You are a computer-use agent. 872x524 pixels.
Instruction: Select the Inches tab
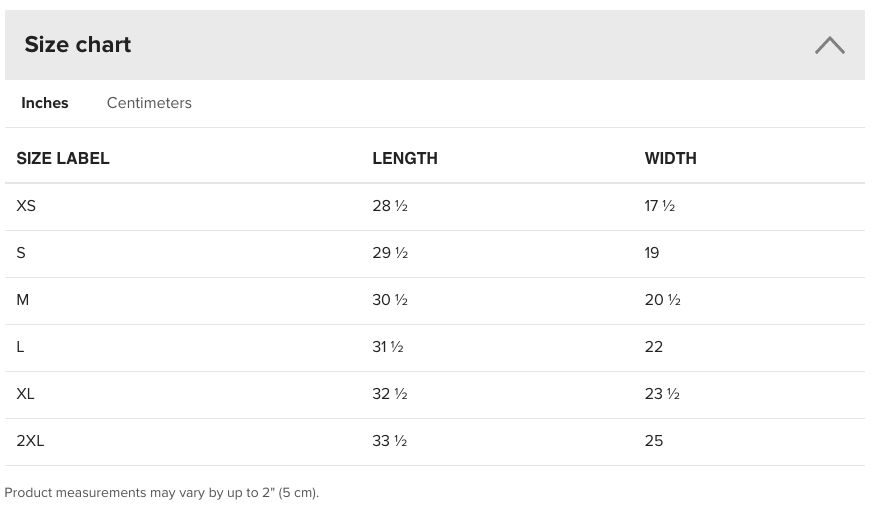tap(44, 103)
